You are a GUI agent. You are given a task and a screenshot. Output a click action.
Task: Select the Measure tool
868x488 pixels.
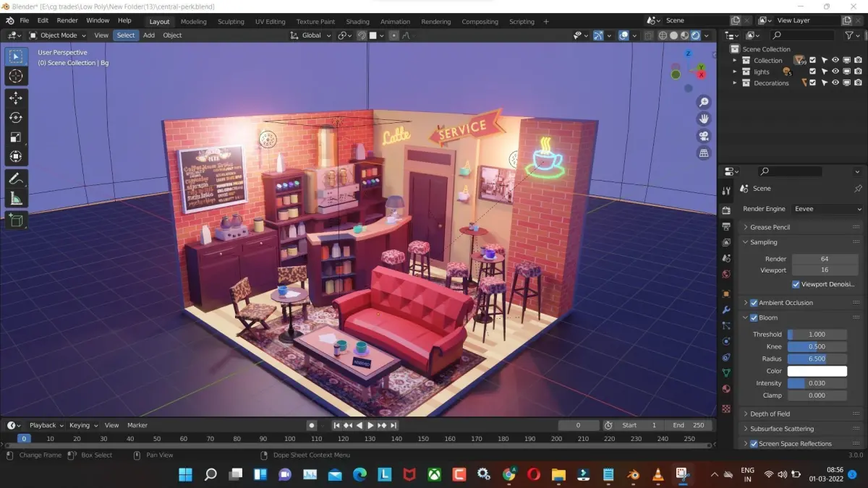(15, 199)
